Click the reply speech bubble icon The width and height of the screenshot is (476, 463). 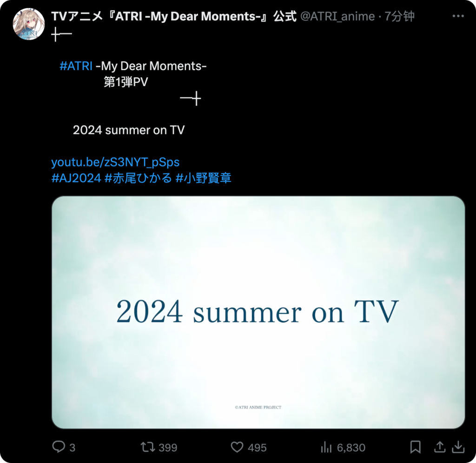(x=59, y=447)
